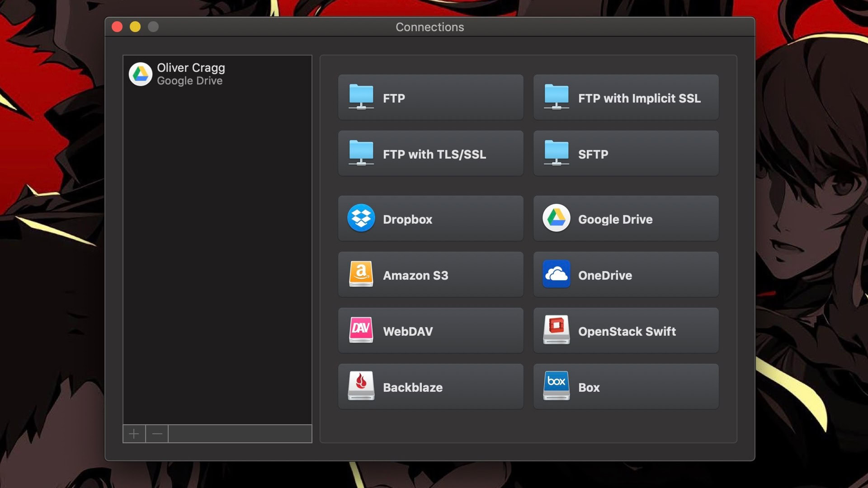Click the OpenStack Swift drive icon

click(x=556, y=330)
